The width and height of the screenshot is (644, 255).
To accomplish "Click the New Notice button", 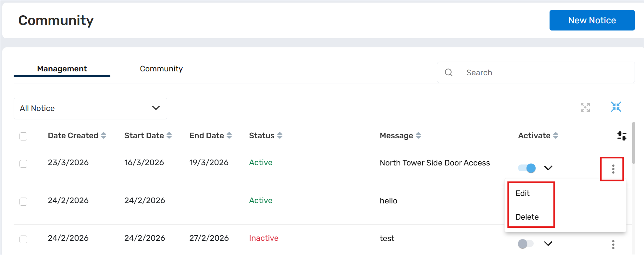I will pyautogui.click(x=592, y=20).
